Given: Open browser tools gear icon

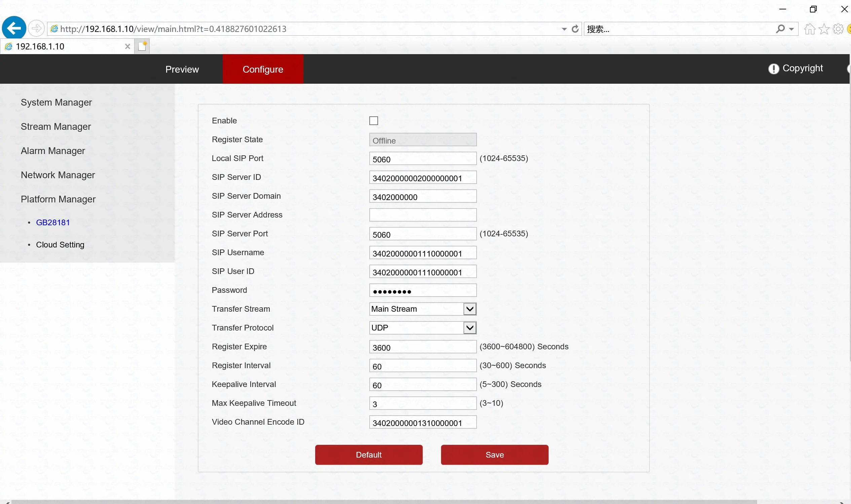Looking at the screenshot, I should pyautogui.click(x=838, y=29).
